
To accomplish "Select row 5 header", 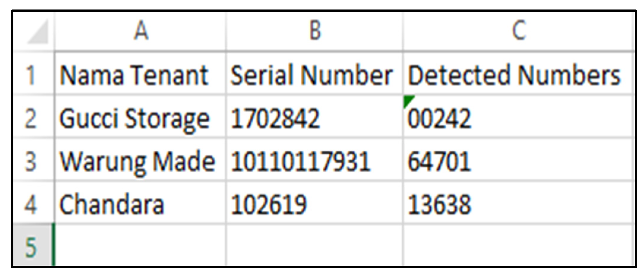I will (x=33, y=245).
